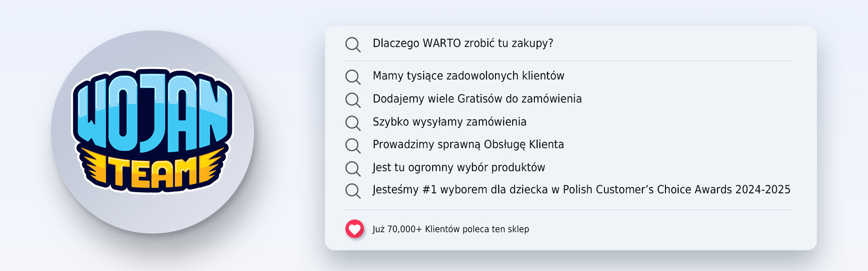Click 'Już 70,000+ Klientów poleca ten sklep'
The image size is (868, 271).
point(450,229)
